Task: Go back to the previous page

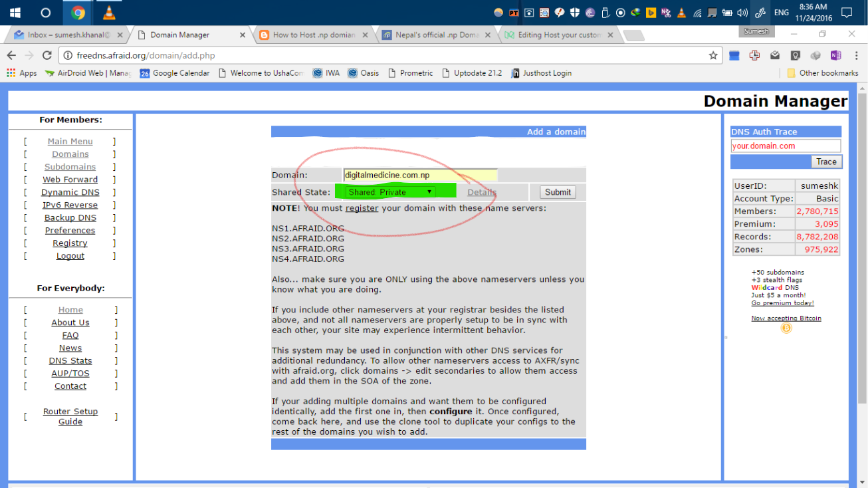Action: pyautogui.click(x=11, y=55)
